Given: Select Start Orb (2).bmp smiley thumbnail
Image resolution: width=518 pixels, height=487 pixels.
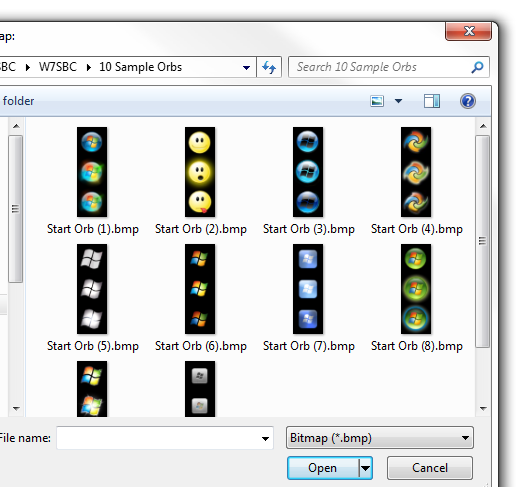Looking at the screenshot, I should (200, 172).
